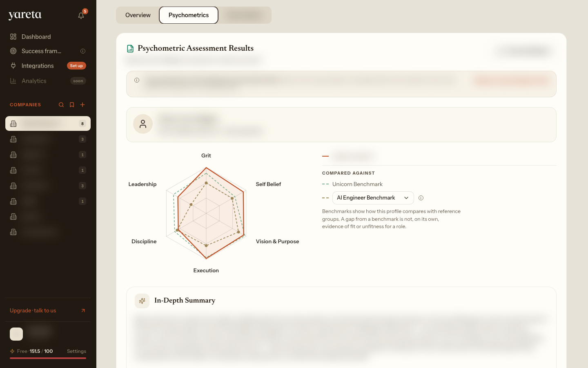
Task: Click the Grit axis label
Action: 206,156
